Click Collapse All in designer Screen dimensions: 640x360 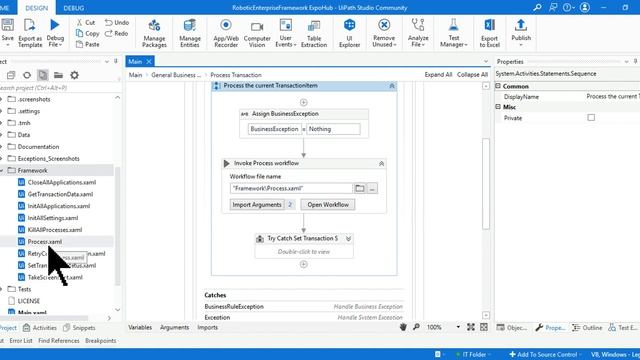[x=472, y=75]
